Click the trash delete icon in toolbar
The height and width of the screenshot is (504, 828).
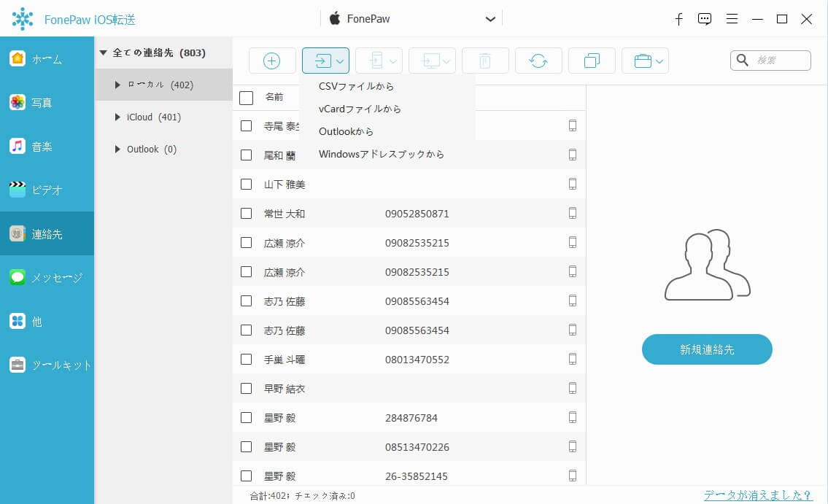[x=484, y=61]
